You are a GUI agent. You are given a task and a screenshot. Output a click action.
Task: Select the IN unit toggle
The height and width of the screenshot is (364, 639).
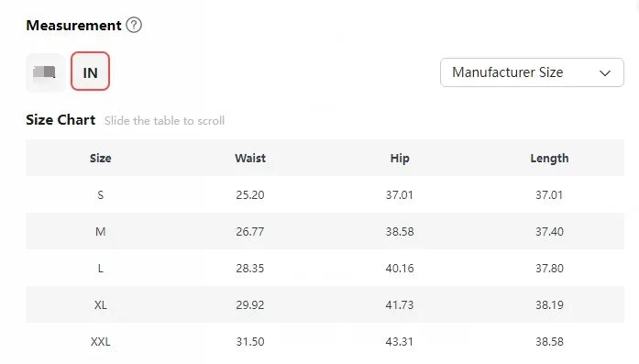click(x=90, y=72)
